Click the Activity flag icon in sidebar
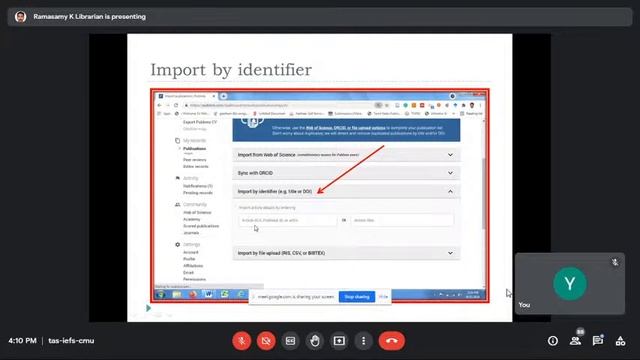Screen dimensions: 640x360 [177, 178]
